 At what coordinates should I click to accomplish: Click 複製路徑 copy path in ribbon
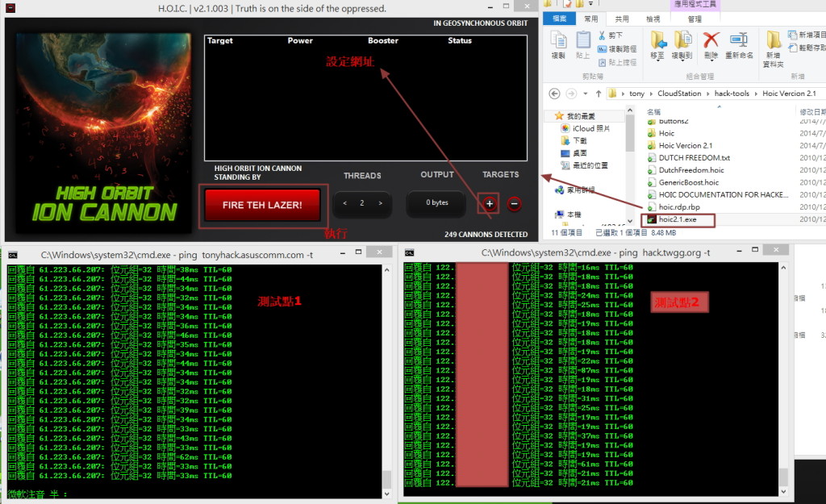(617, 49)
